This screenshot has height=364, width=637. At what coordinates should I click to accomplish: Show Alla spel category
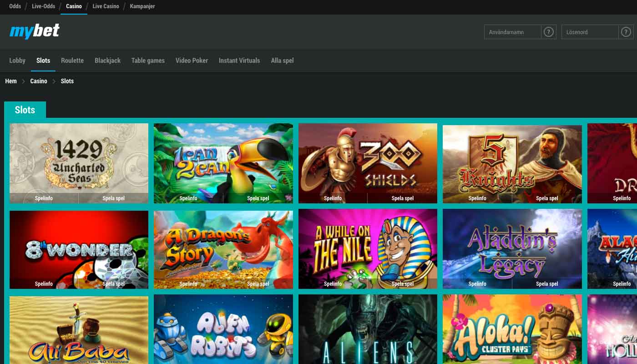(x=282, y=61)
